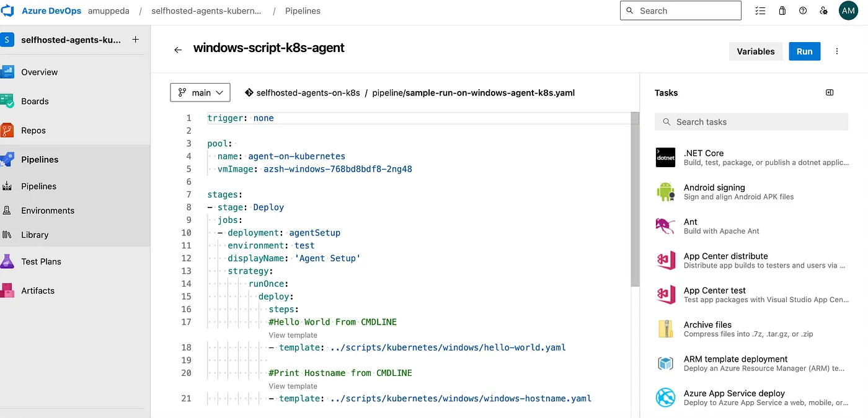868x418 pixels.
Task: Click the amuppeda breadcrumb link
Action: (109, 11)
